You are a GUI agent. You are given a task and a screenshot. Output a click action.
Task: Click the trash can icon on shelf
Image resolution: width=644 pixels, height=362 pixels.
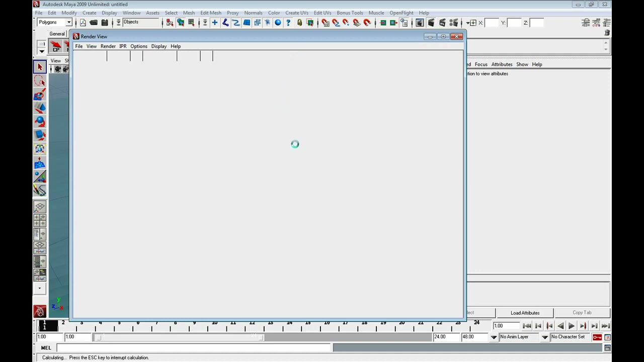tap(607, 33)
